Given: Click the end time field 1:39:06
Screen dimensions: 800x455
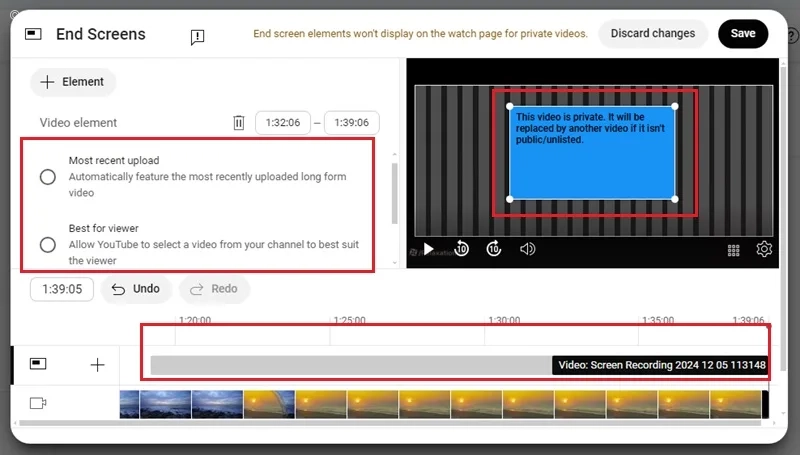Looking at the screenshot, I should (352, 122).
